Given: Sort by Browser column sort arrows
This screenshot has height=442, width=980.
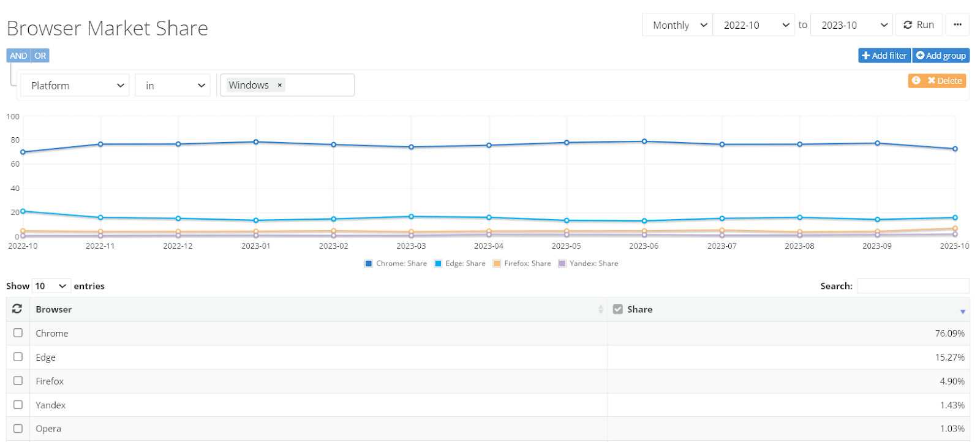Looking at the screenshot, I should 600,310.
